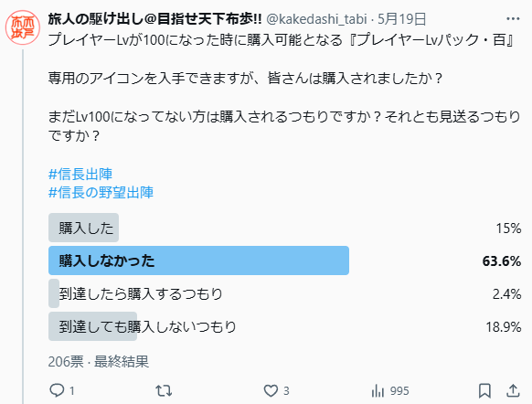Click the 995 views count

pos(399,391)
